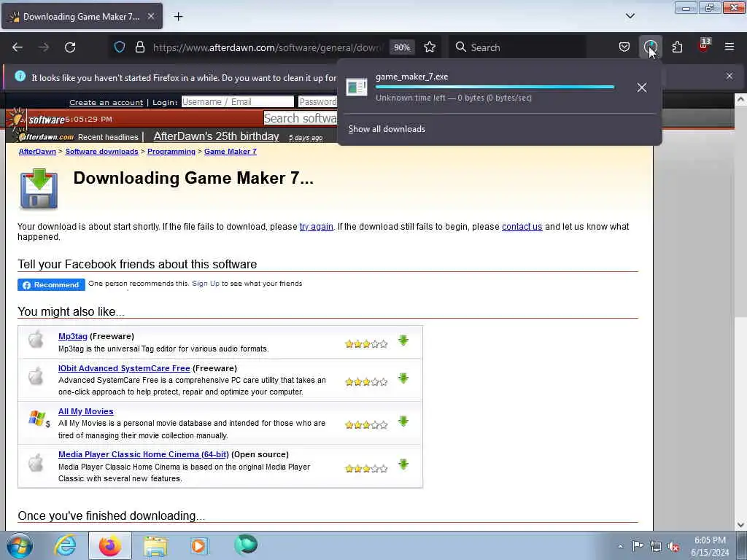Click scrollbar down arrow
Viewport: 747px width, 560px height.
(740, 525)
